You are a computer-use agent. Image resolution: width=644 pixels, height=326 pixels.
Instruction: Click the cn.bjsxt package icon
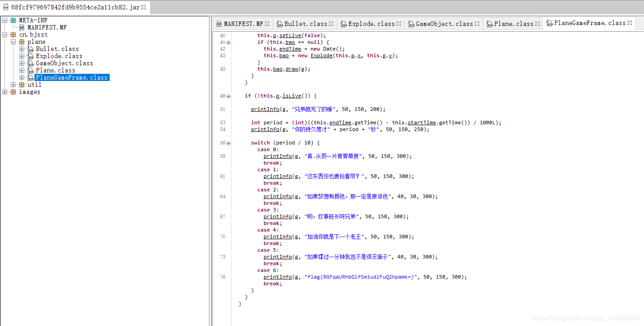[13, 34]
